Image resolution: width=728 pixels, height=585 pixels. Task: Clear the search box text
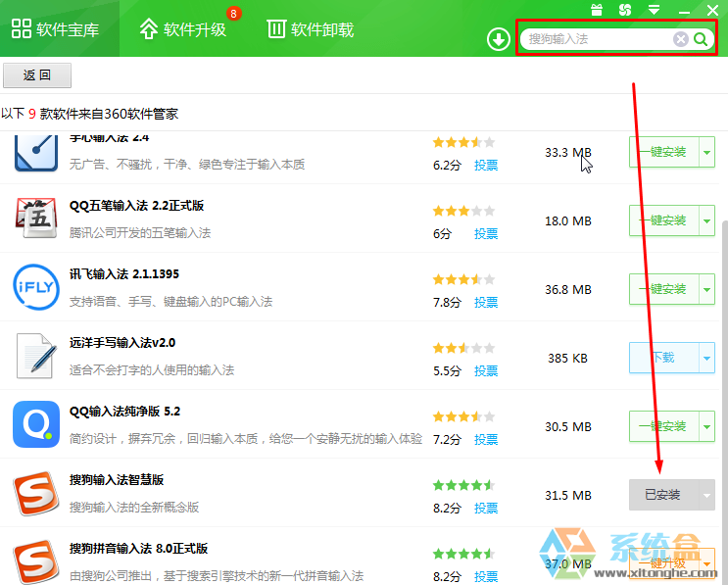tap(681, 39)
